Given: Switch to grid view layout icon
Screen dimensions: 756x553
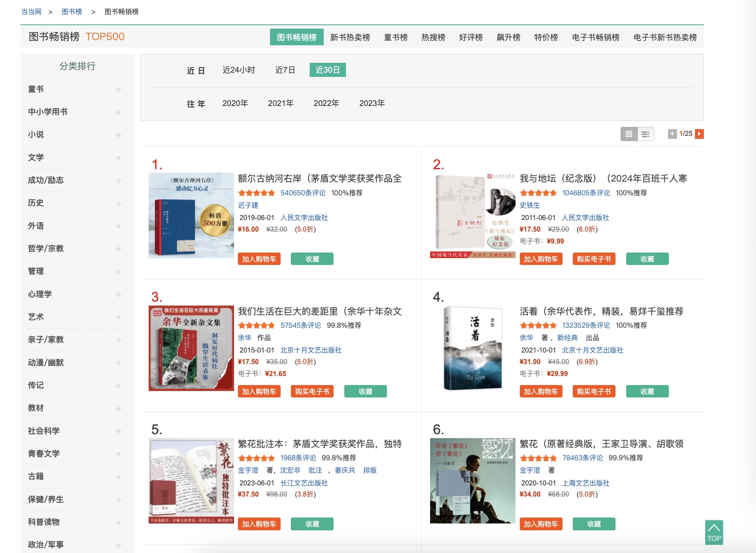Looking at the screenshot, I should coord(629,134).
